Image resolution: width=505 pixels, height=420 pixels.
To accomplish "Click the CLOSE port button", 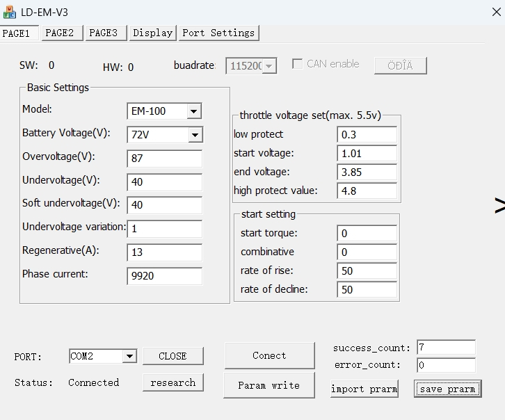I will [173, 356].
